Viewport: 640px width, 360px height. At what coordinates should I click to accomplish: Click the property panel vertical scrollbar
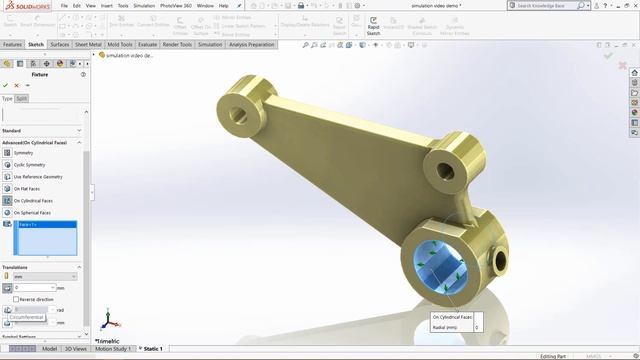(86, 238)
